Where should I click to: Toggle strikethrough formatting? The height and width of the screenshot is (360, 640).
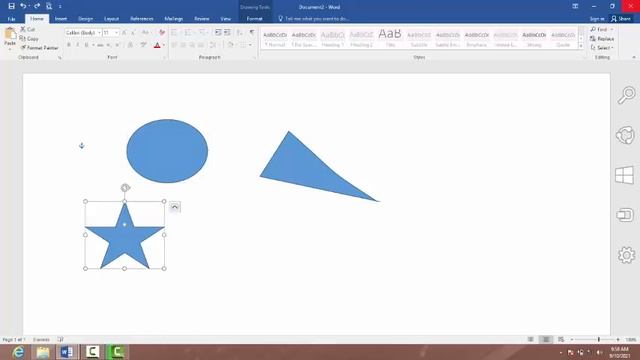click(100, 45)
